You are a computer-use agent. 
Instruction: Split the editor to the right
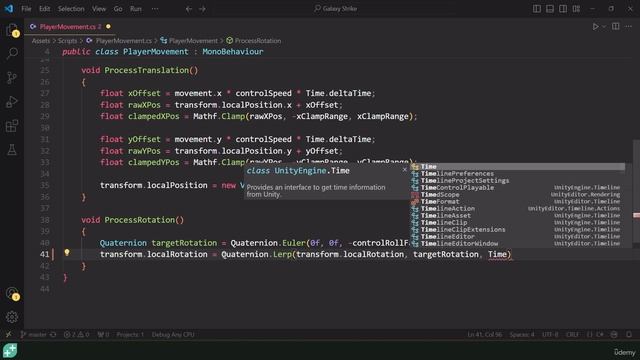coord(616,27)
